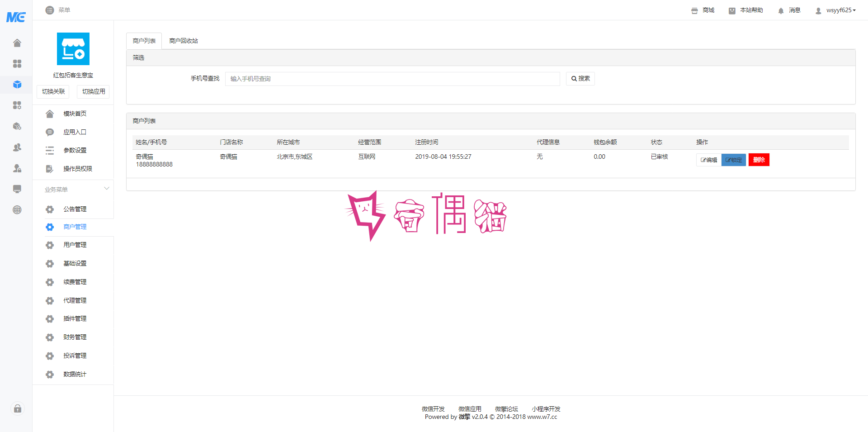Image resolution: width=868 pixels, height=432 pixels.
Task: Click the gear icon beside 基础设置
Action: pyautogui.click(x=50, y=264)
